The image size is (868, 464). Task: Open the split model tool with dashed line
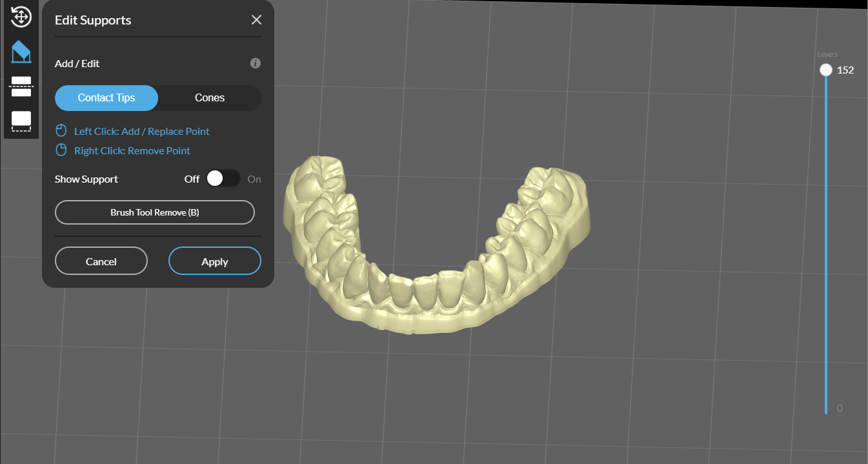pyautogui.click(x=21, y=86)
